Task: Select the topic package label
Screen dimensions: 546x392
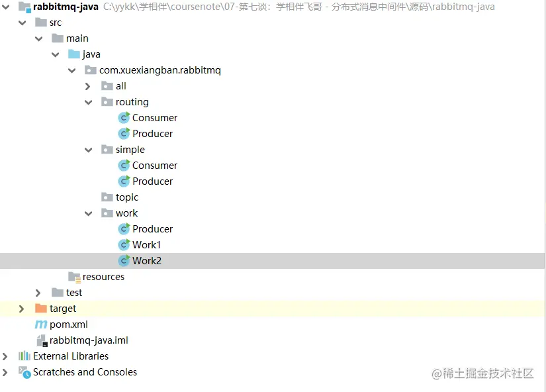Action: tap(127, 197)
